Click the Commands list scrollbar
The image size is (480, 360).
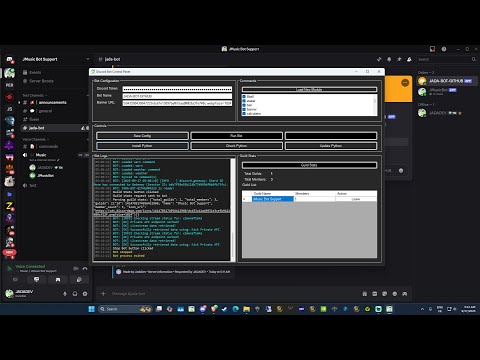[x=375, y=105]
